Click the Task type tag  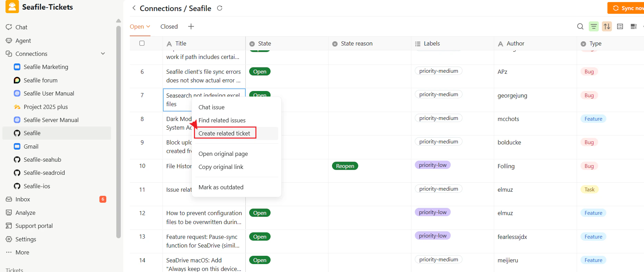(589, 190)
